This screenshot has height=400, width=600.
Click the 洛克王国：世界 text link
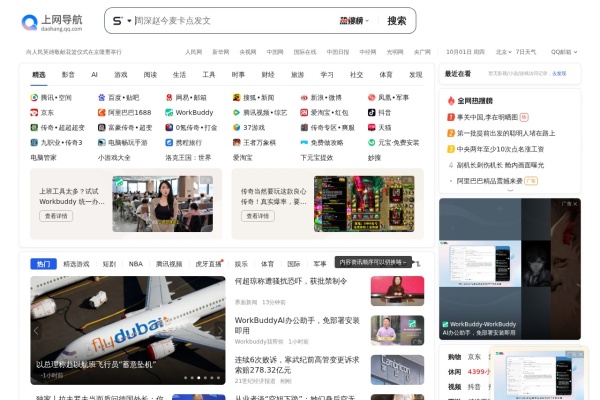pyautogui.click(x=188, y=157)
